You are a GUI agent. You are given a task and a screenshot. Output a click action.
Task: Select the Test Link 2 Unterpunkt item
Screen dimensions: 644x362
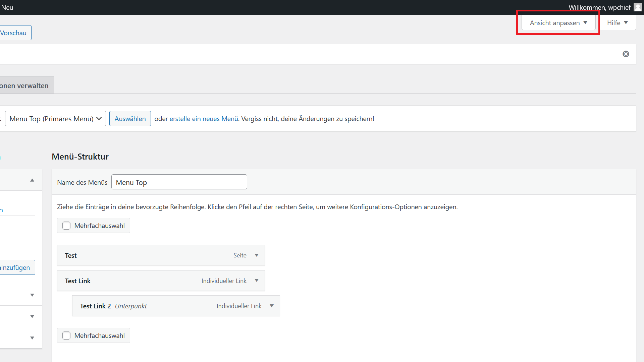[x=176, y=306]
